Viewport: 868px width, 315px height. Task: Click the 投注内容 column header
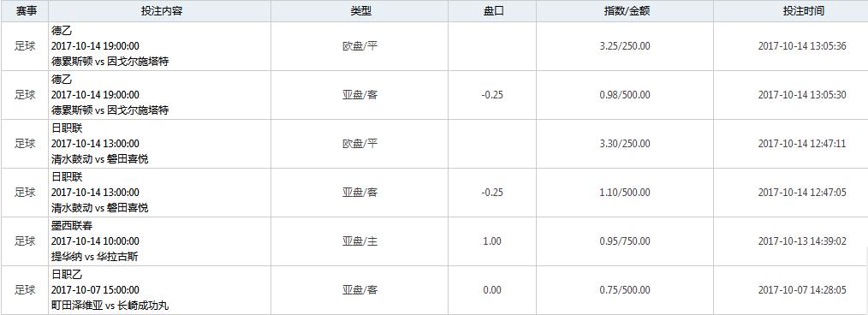(x=160, y=11)
